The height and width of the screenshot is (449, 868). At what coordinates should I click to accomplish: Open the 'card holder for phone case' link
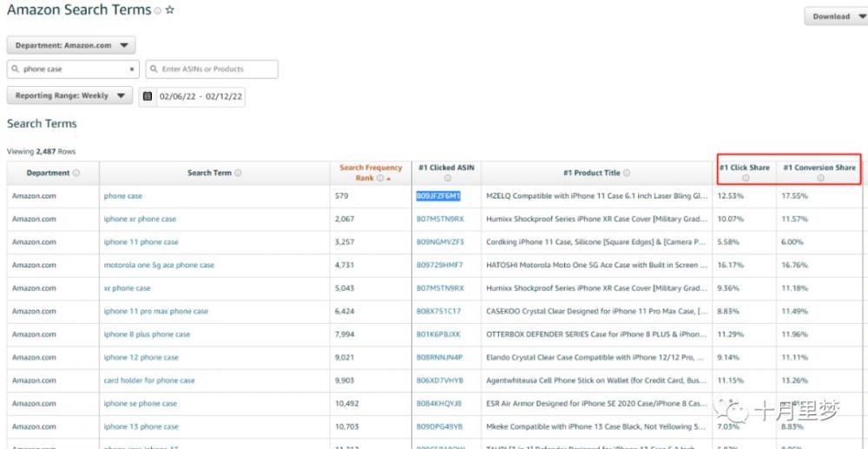click(x=149, y=381)
